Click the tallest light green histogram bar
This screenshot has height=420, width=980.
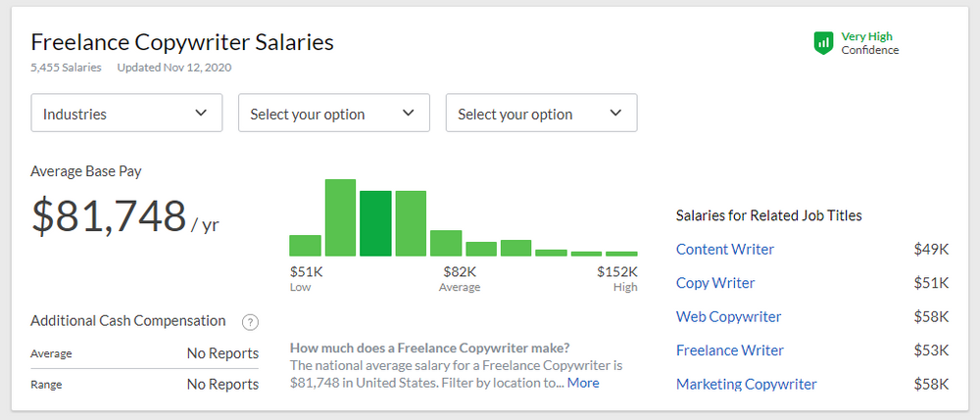[340, 217]
